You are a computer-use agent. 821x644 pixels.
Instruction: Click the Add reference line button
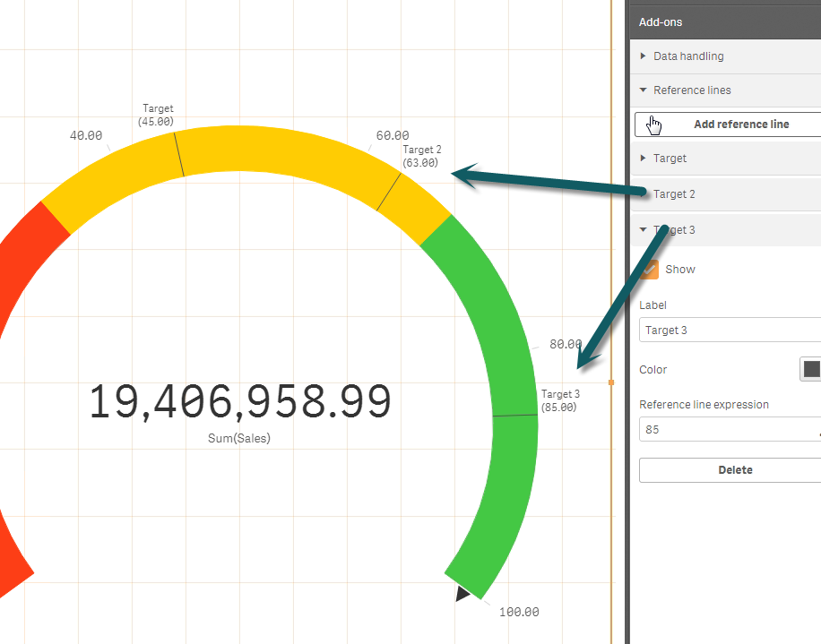728,124
